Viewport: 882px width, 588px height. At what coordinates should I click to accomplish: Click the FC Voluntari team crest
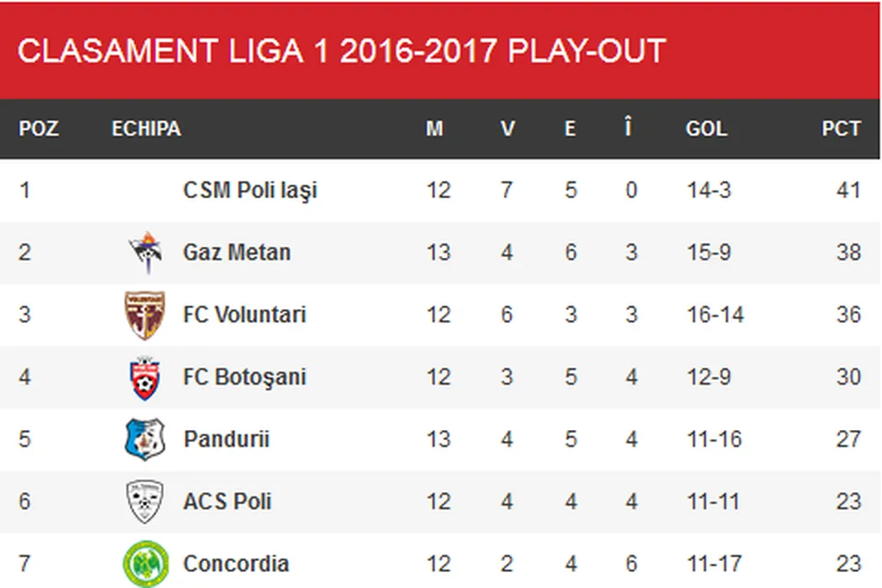(145, 315)
